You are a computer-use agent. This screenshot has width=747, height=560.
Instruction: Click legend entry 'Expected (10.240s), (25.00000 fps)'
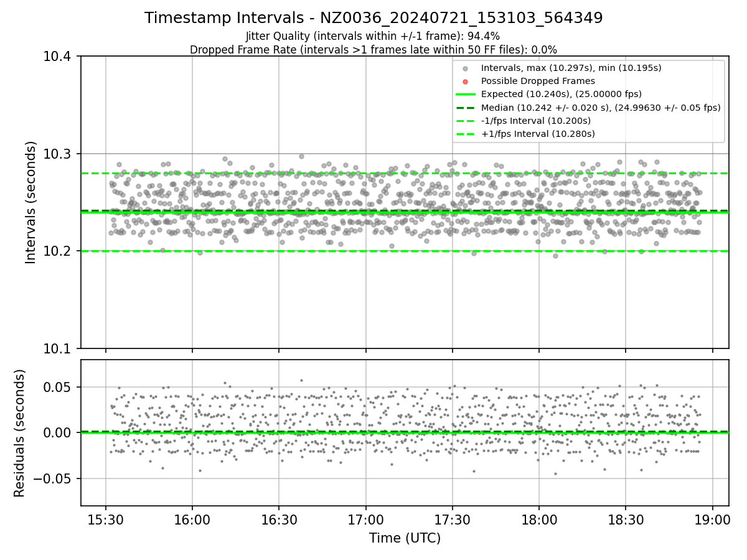click(x=561, y=94)
